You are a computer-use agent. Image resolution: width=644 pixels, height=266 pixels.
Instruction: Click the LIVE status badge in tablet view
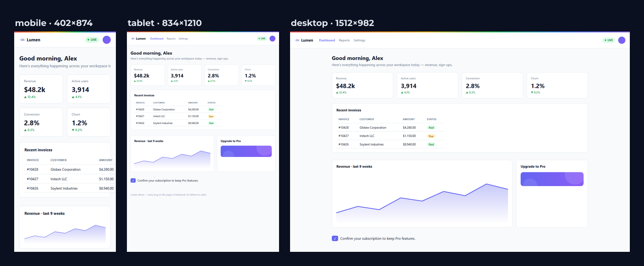pyautogui.click(x=262, y=39)
